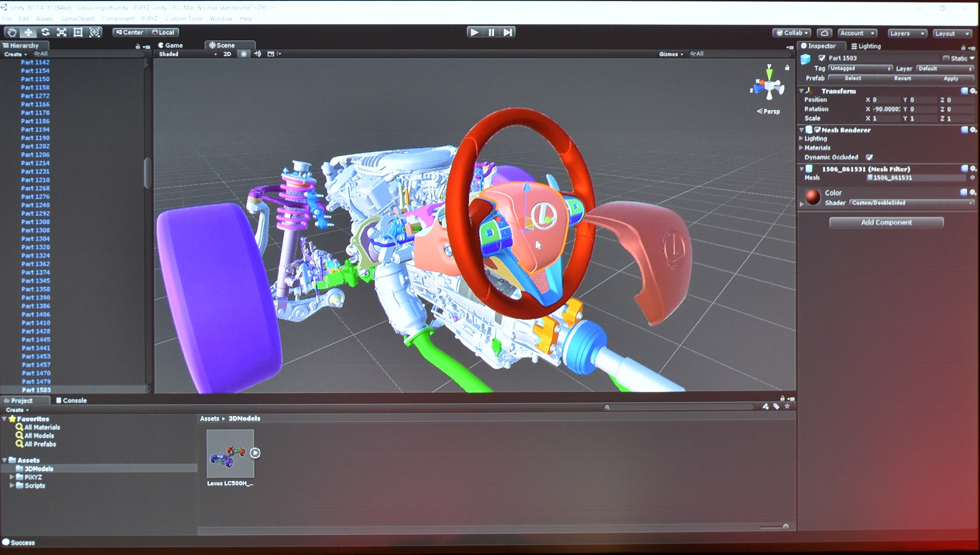This screenshot has width=980, height=555.
Task: Expand the Materials foldout
Action: (x=801, y=148)
